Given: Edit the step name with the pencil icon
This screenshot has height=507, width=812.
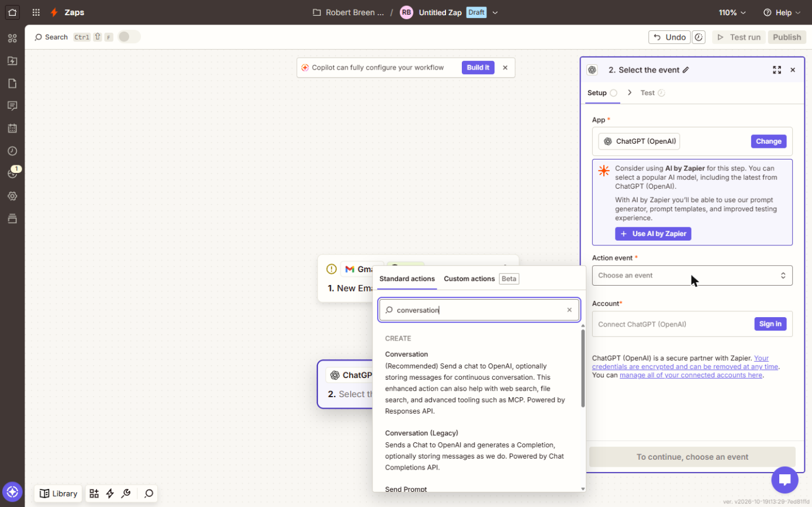Looking at the screenshot, I should click(x=686, y=70).
